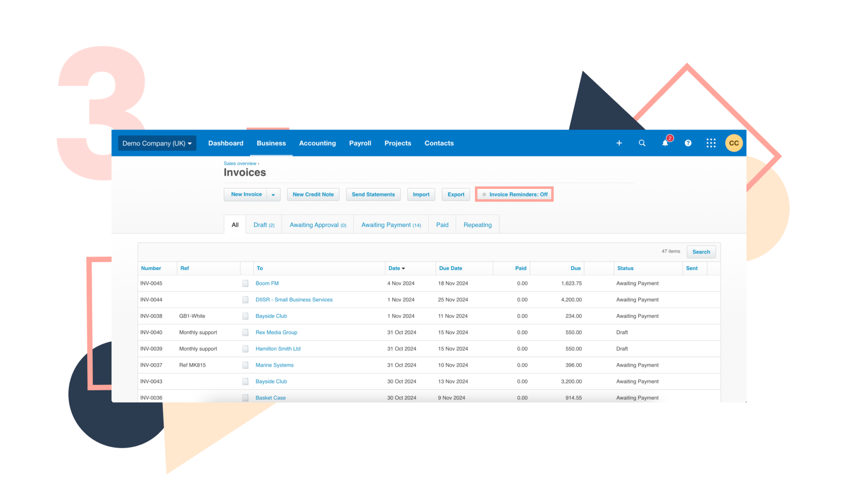Open the Accounting menu
858x504 pixels.
tap(317, 143)
